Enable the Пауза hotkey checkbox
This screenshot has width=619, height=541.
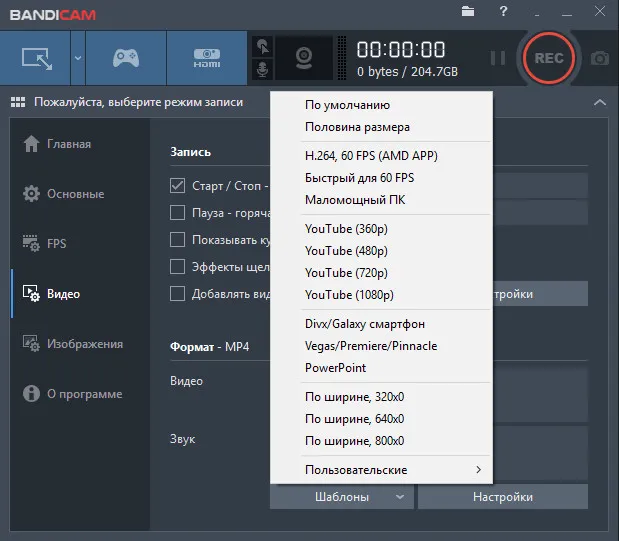pos(177,212)
